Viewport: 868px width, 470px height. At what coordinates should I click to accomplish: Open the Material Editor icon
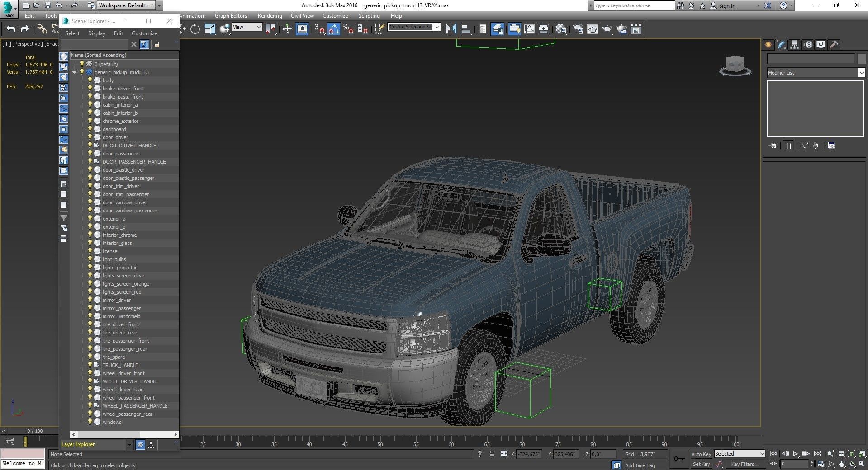tap(561, 29)
